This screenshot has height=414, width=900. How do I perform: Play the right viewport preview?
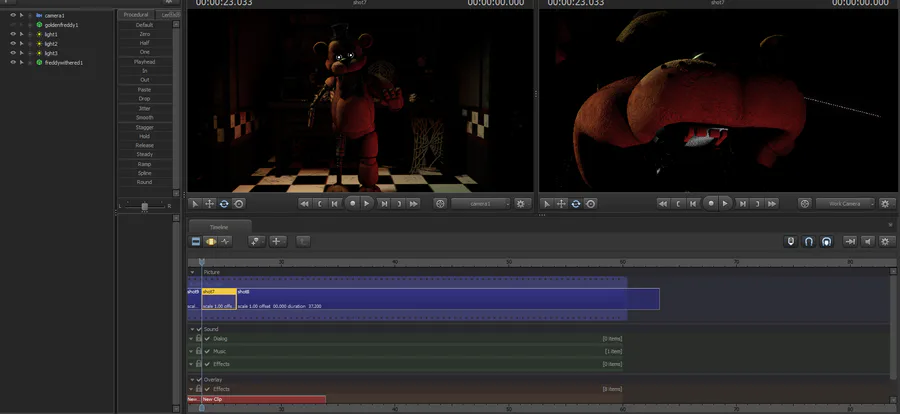(725, 204)
